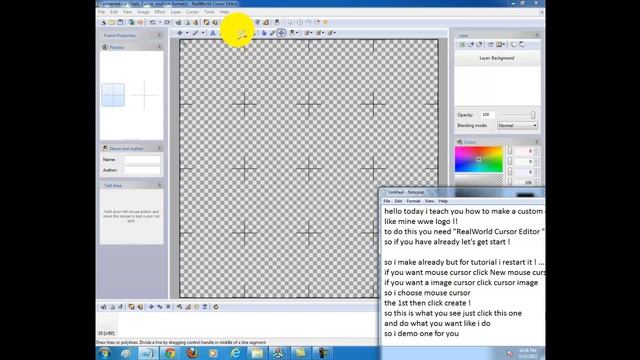This screenshot has width=640, height=360.
Task: Open the Effect menu
Action: [x=160, y=12]
